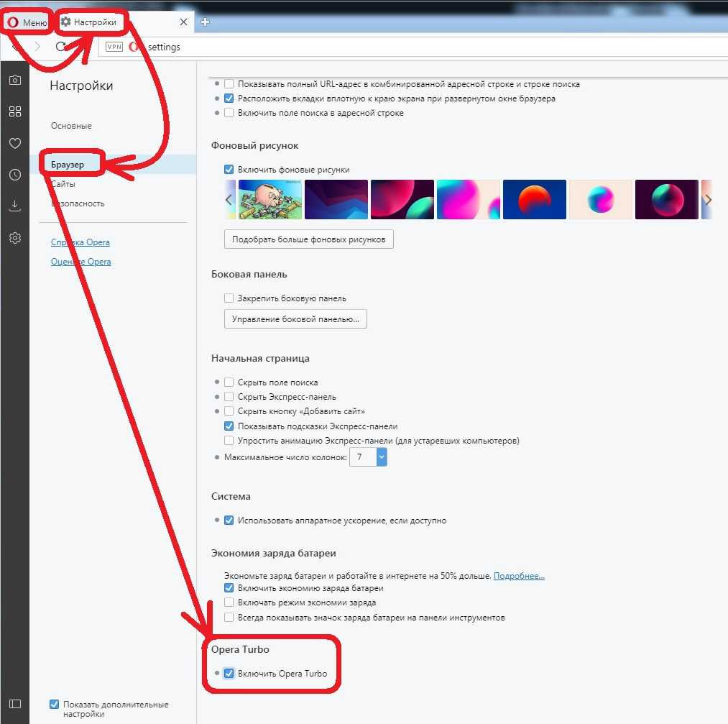Go forward with the arrow button
The width and height of the screenshot is (728, 724).
pos(38,47)
